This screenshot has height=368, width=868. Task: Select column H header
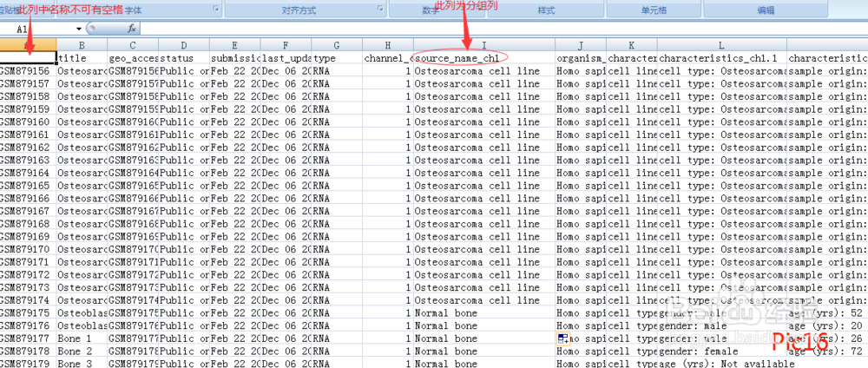pos(387,45)
